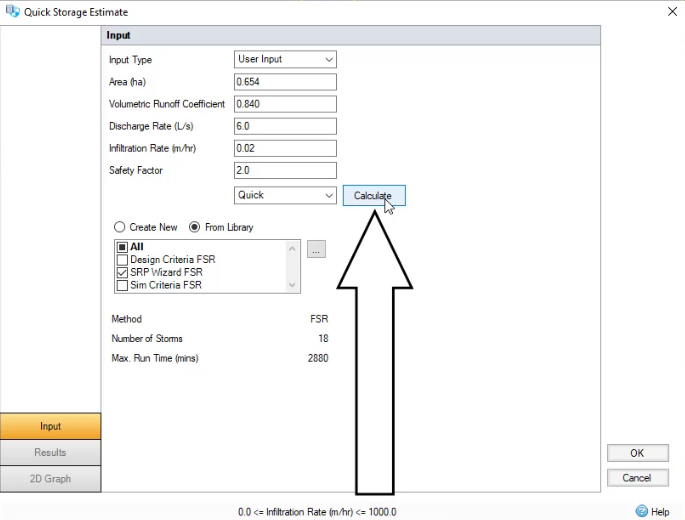Toggle the All checkbox
The height and width of the screenshot is (520, 685).
tap(122, 247)
